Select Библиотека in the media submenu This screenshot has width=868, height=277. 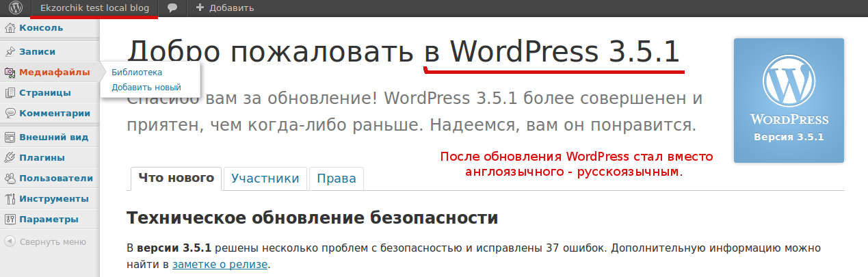coord(137,72)
